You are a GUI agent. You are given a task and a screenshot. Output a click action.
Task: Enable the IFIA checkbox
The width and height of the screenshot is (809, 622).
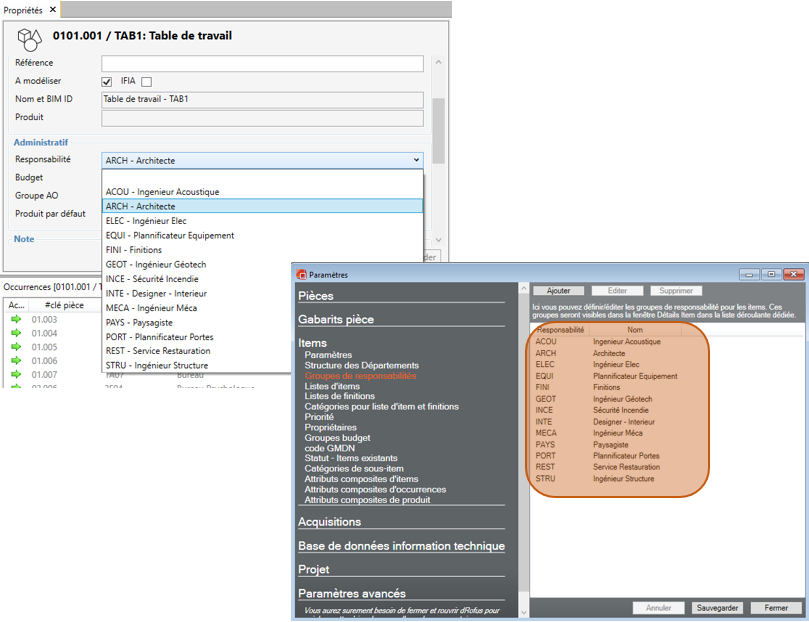coord(147,82)
